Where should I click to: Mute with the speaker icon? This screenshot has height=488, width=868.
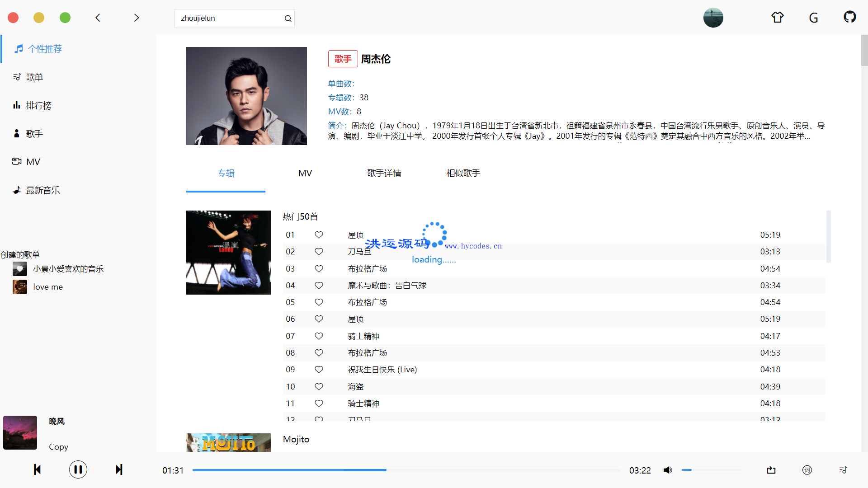(668, 470)
